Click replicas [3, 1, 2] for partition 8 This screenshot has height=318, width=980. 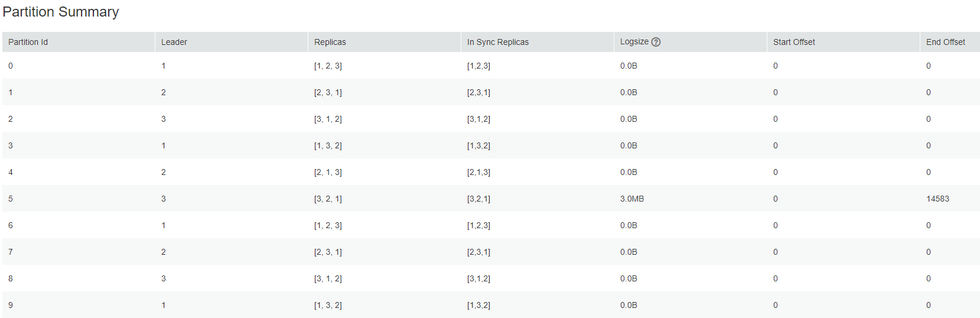[x=328, y=278]
